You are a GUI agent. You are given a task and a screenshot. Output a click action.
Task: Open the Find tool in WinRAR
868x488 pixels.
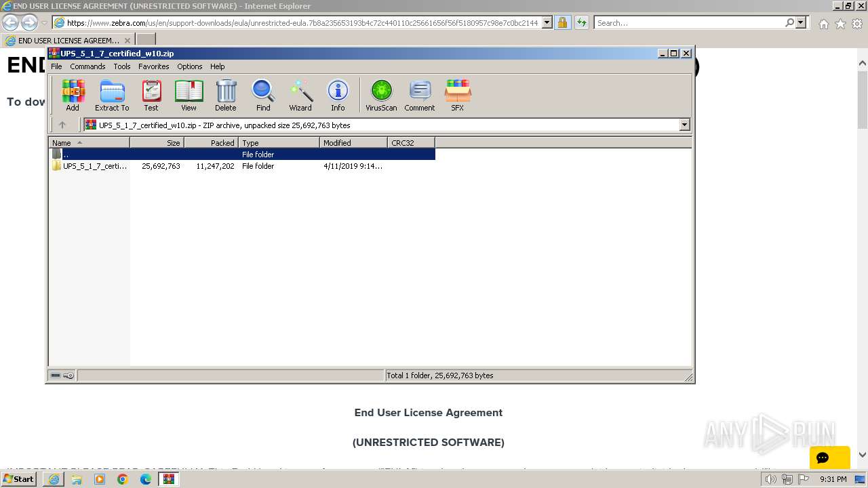pos(263,95)
